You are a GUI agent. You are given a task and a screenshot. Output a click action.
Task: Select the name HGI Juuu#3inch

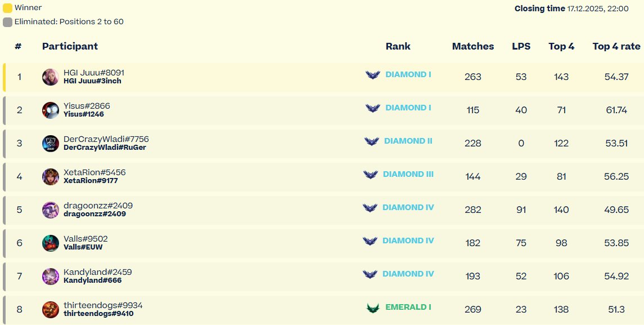click(92, 81)
